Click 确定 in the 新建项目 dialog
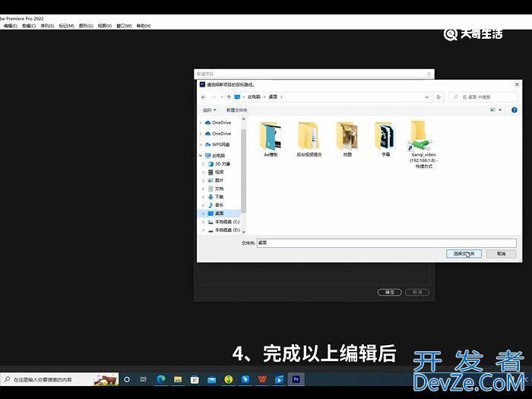The width and height of the screenshot is (532, 399). click(389, 292)
